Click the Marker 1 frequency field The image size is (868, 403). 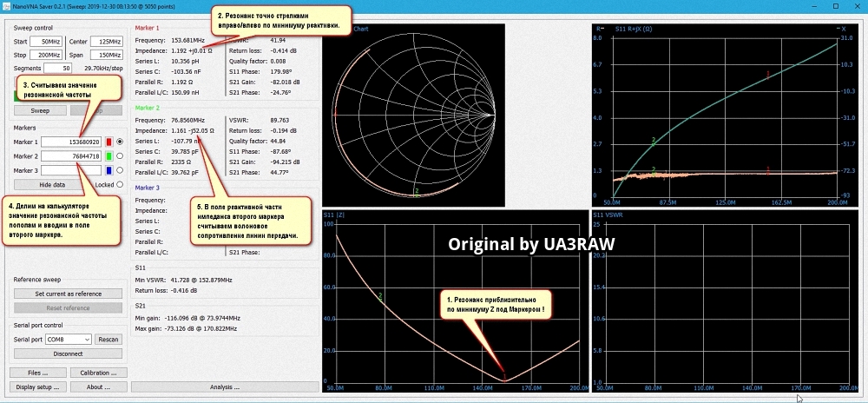tap(71, 142)
